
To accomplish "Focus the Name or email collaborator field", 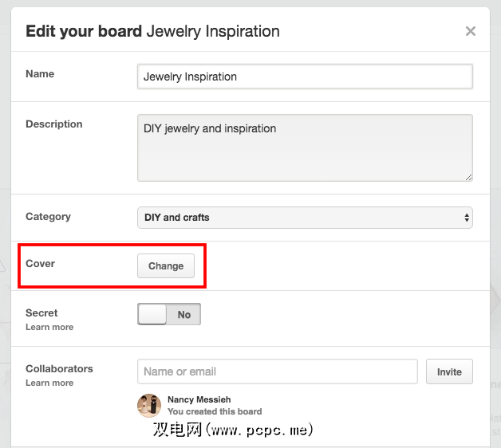I will pyautogui.click(x=278, y=371).
